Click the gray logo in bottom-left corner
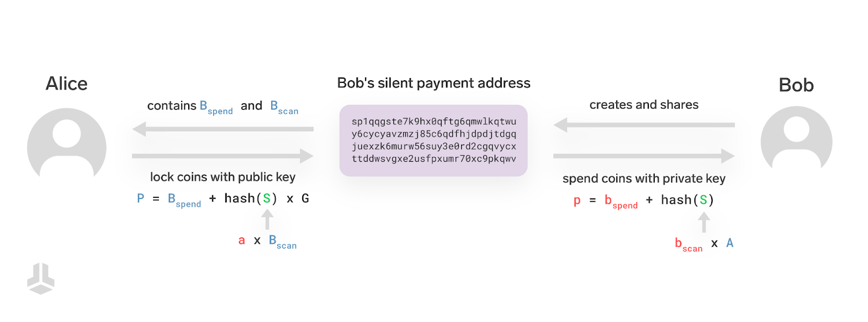The image size is (868, 322). pyautogui.click(x=41, y=279)
